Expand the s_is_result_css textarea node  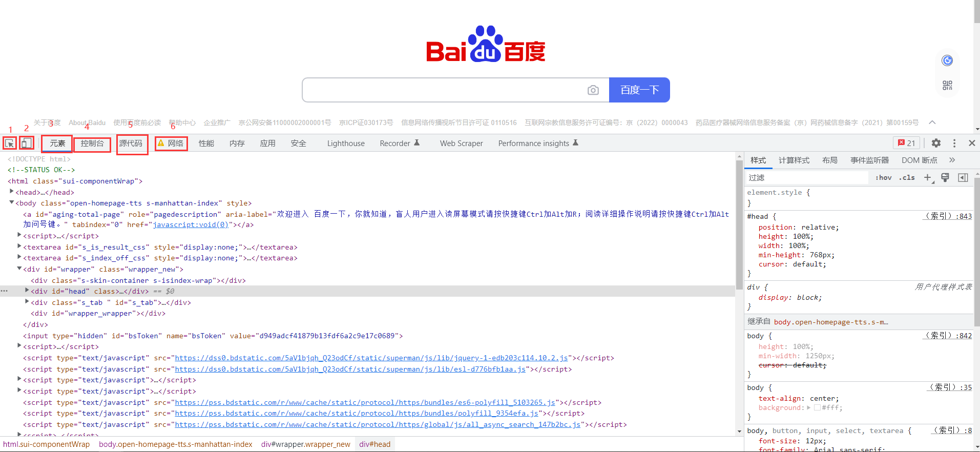(19, 246)
